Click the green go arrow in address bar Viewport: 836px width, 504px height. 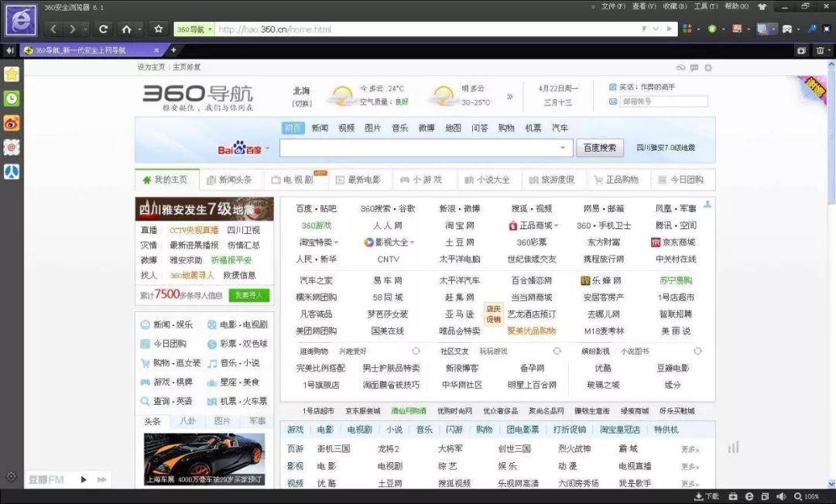[x=670, y=29]
